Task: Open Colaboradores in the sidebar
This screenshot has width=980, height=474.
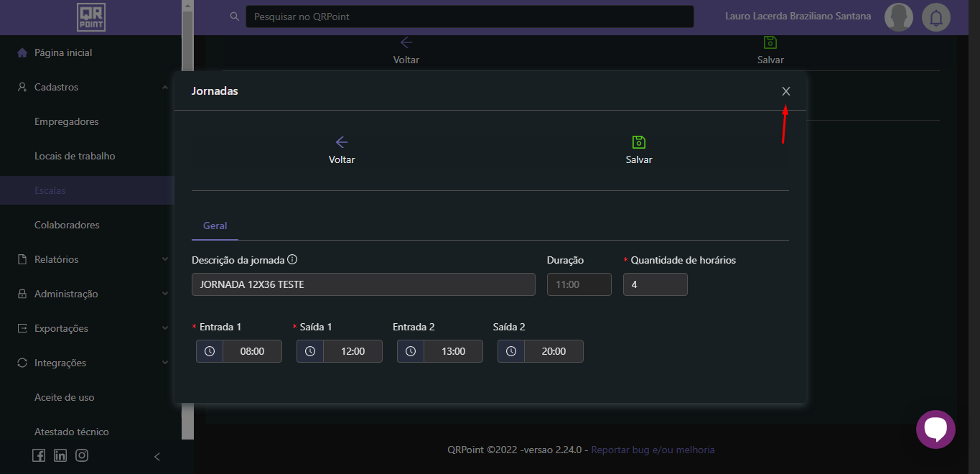Action: point(67,225)
